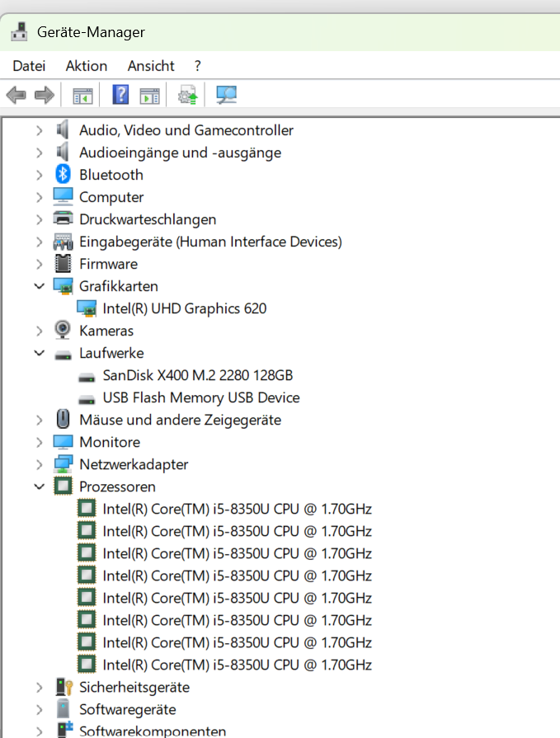The height and width of the screenshot is (738, 560).
Task: Select the Grafikkarten category icon
Action: click(x=63, y=286)
